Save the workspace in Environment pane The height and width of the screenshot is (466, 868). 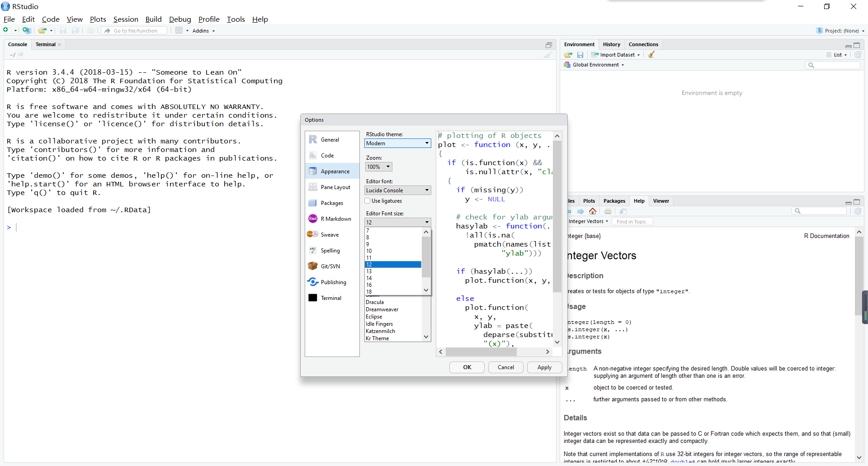point(580,55)
